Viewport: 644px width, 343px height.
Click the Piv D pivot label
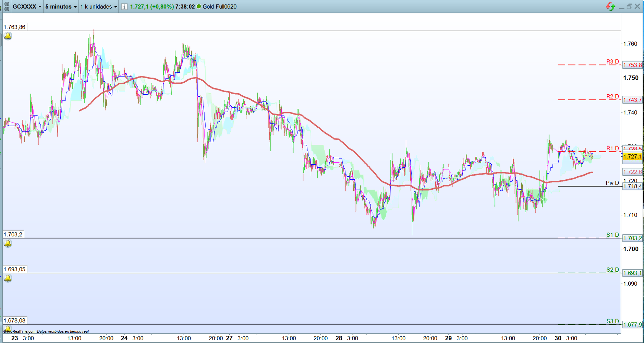coord(612,183)
